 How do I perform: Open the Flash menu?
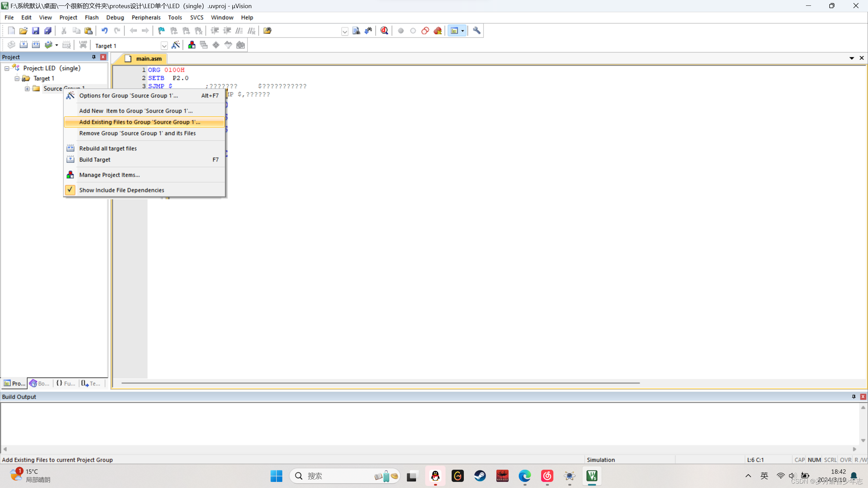tap(92, 17)
